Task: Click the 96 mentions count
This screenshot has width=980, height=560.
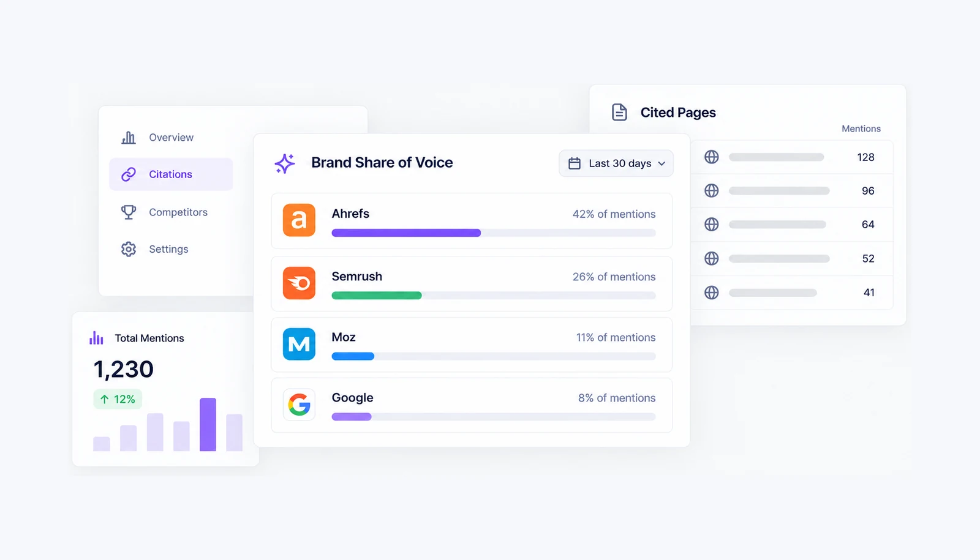Action: 868,191
